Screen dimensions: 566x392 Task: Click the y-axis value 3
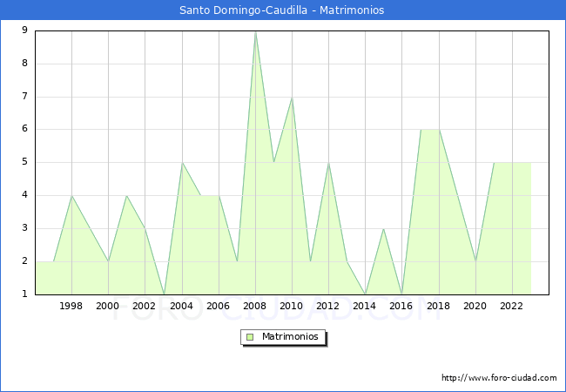pos(24,227)
